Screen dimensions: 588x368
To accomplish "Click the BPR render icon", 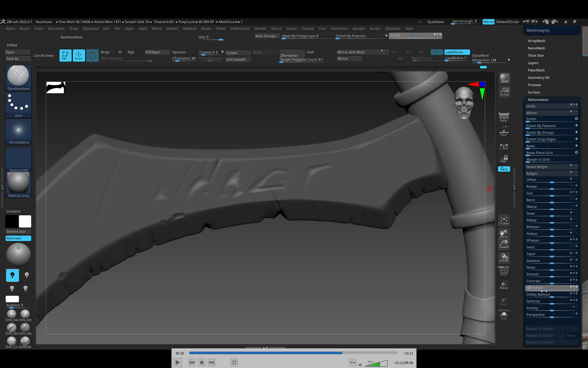I will 504,78.
